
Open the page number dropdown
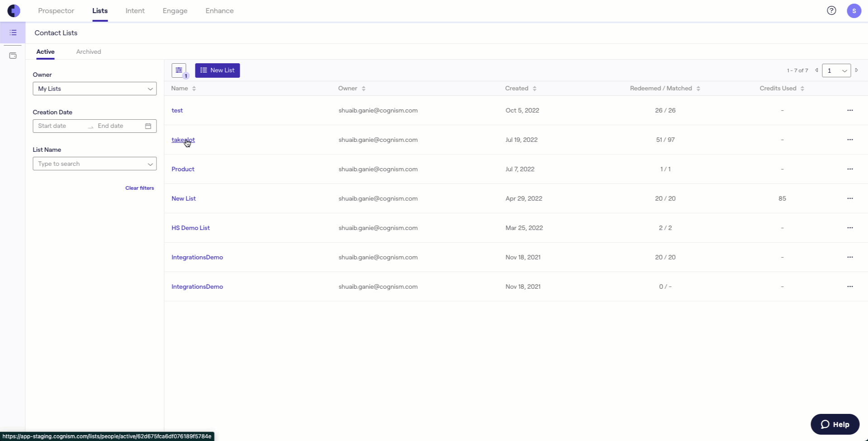[x=836, y=70]
